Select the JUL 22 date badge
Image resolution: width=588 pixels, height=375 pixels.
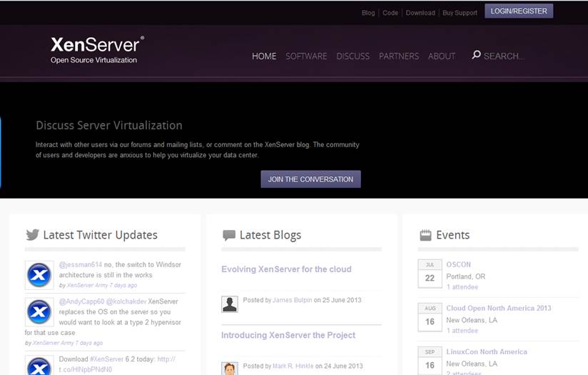(430, 274)
